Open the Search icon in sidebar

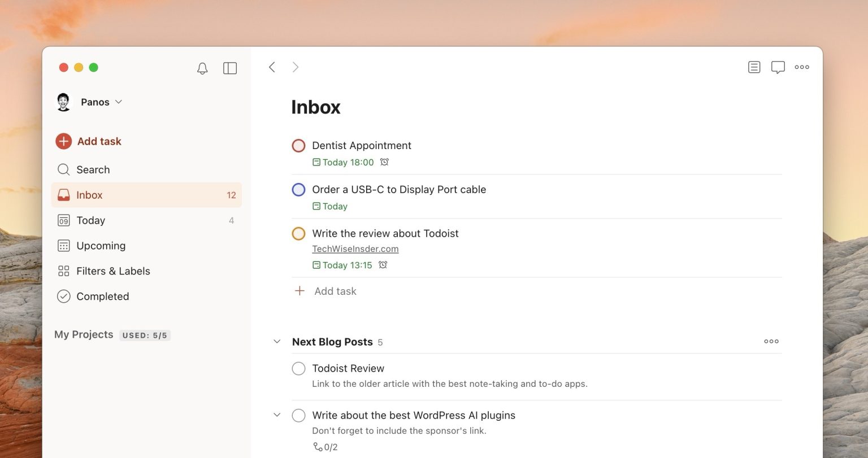64,169
